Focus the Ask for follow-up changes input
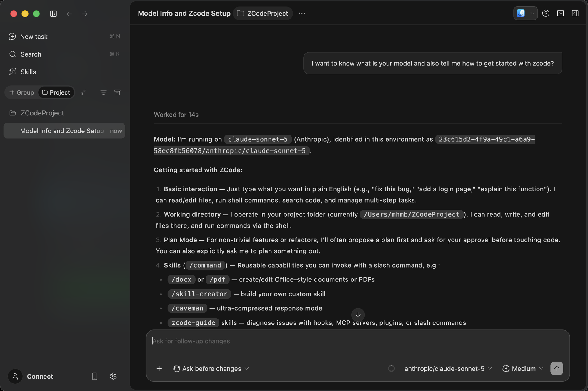This screenshot has height=391, width=588. click(358, 341)
